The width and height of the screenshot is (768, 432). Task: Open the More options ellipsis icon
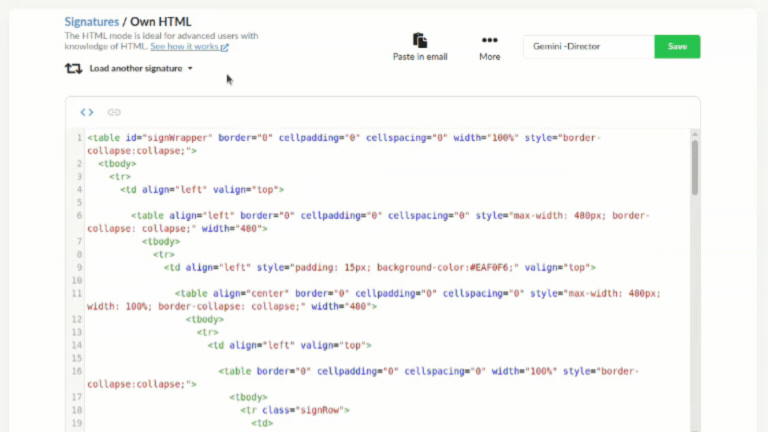pyautogui.click(x=489, y=40)
